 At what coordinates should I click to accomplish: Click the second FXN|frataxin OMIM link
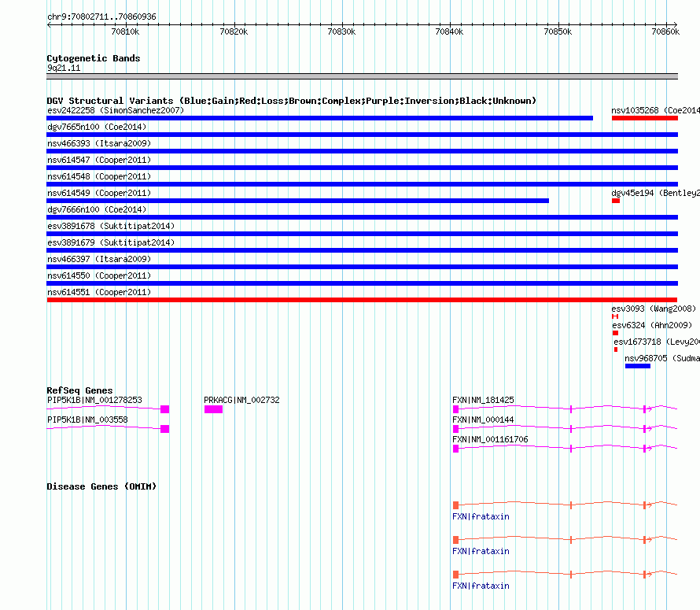[x=481, y=552]
